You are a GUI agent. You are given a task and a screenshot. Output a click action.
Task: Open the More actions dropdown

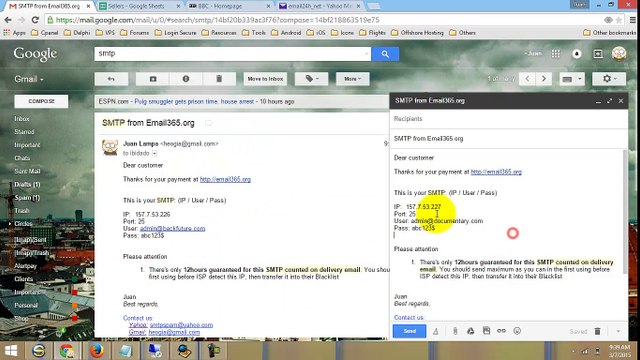pos(353,79)
